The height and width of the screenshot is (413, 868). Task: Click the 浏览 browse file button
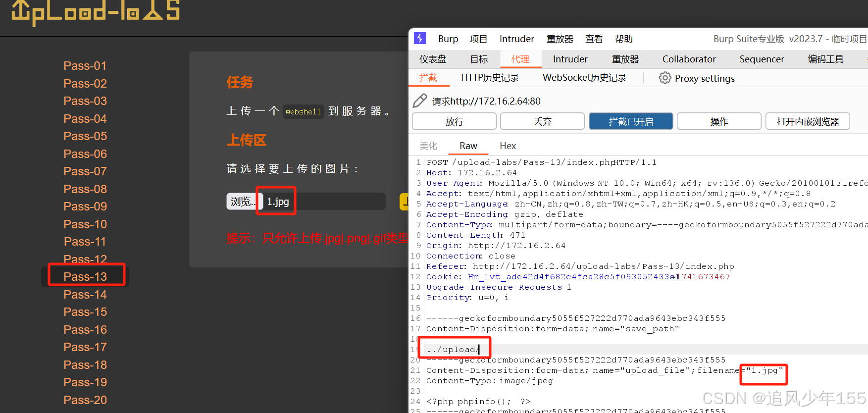pyautogui.click(x=243, y=202)
